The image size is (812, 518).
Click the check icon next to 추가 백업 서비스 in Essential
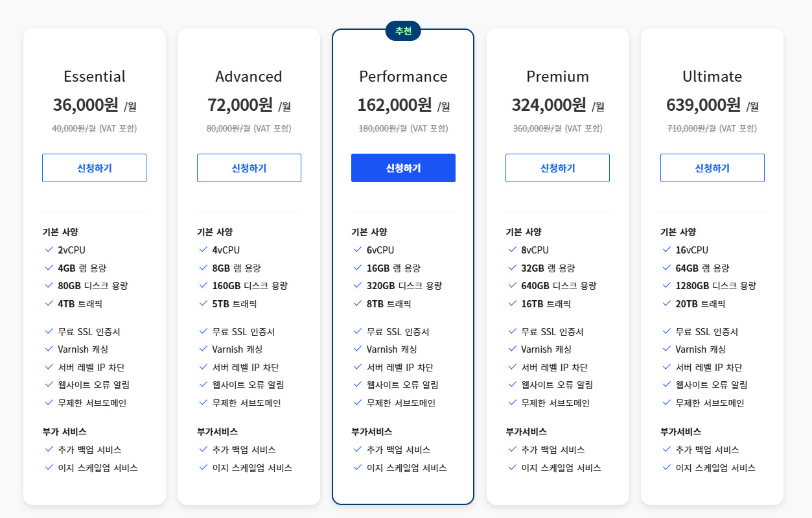49,449
